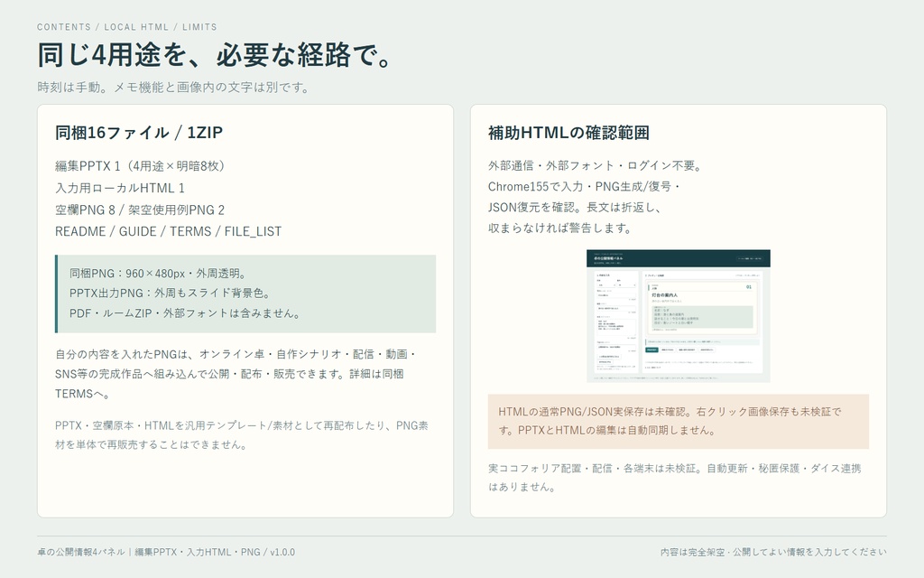Select the note 'PPTX出力PNG：外周もスライド背景色。'
This screenshot has width=924, height=578.
point(171,294)
